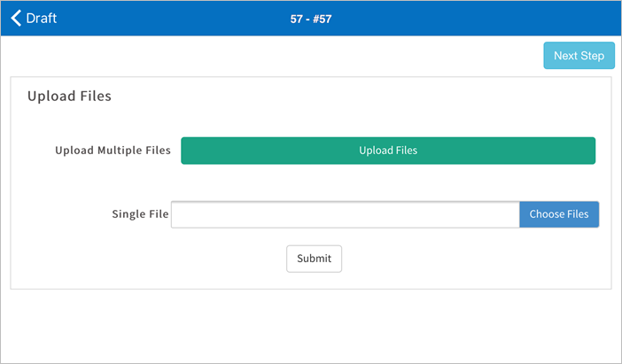Click the Submit button

click(x=314, y=259)
